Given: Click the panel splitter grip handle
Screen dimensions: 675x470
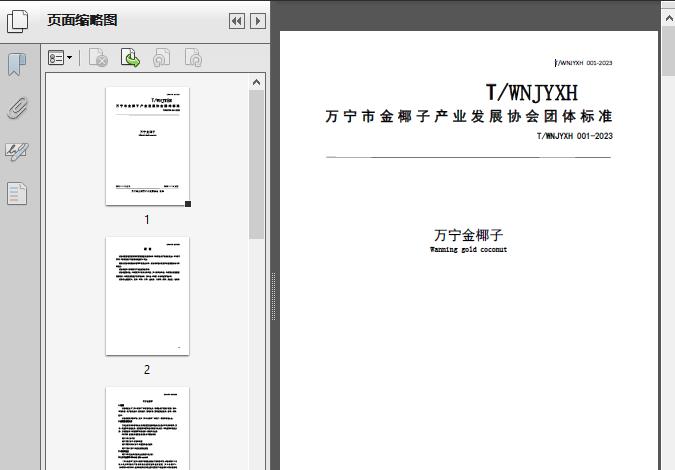Looking at the screenshot, I should pyautogui.click(x=273, y=297).
